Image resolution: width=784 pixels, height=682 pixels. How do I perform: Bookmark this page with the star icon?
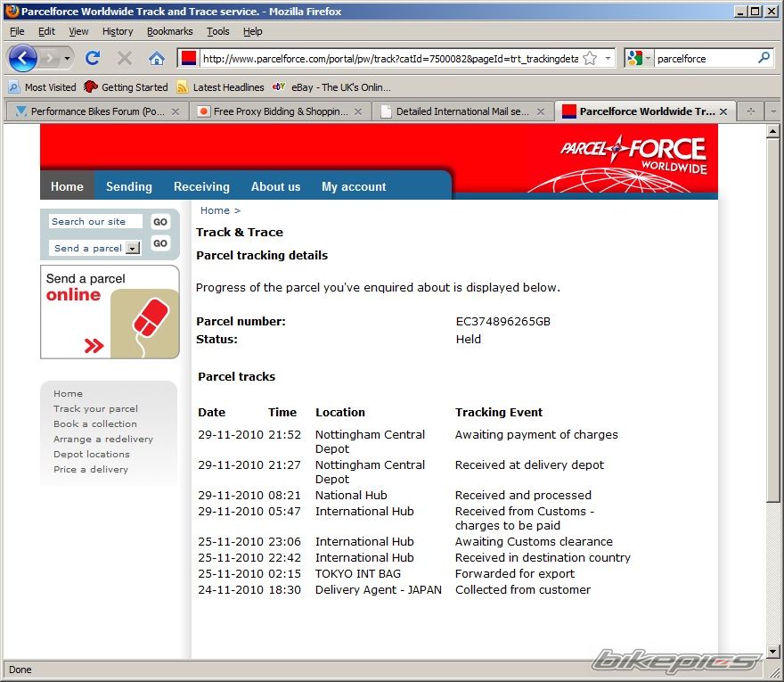click(589, 58)
